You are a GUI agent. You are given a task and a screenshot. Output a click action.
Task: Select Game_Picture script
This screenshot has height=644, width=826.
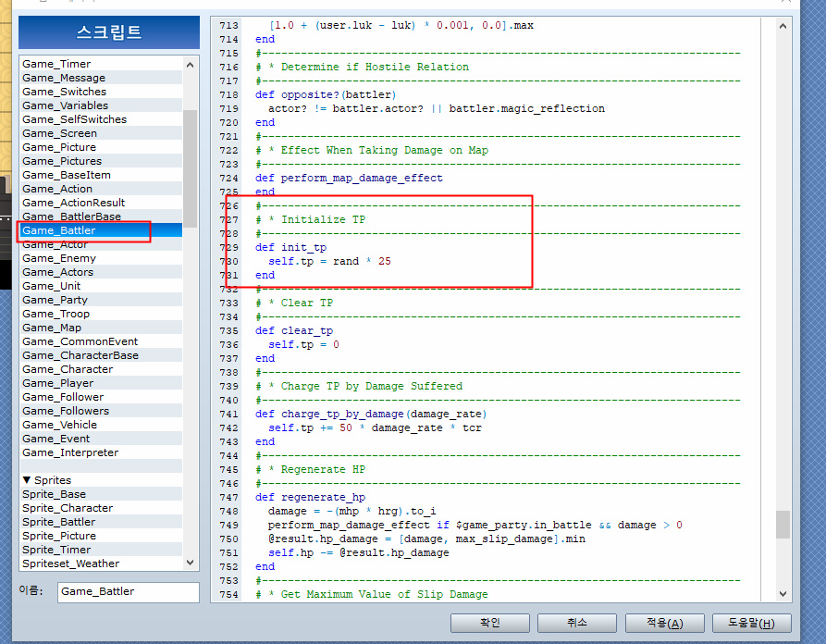click(x=101, y=147)
